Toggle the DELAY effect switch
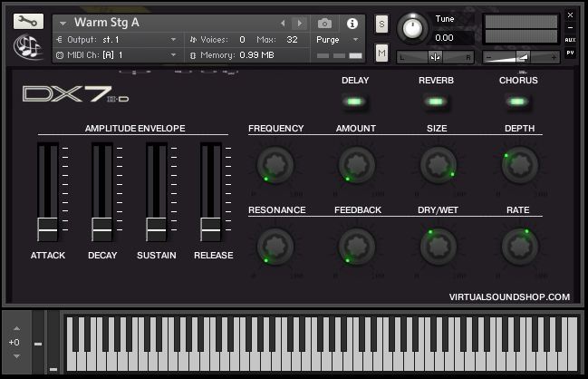The height and width of the screenshot is (379, 588). point(354,101)
